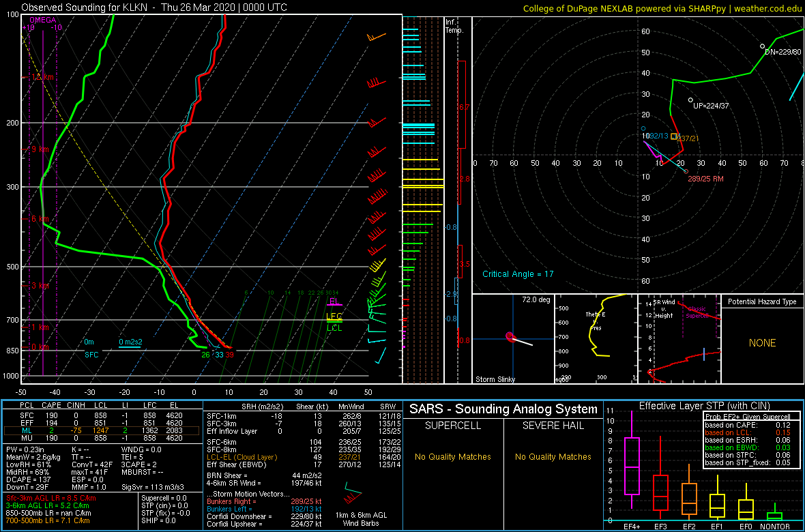The image size is (805, 532).
Task: Click the 'SHIP = 0.0' value
Action: pos(159,520)
